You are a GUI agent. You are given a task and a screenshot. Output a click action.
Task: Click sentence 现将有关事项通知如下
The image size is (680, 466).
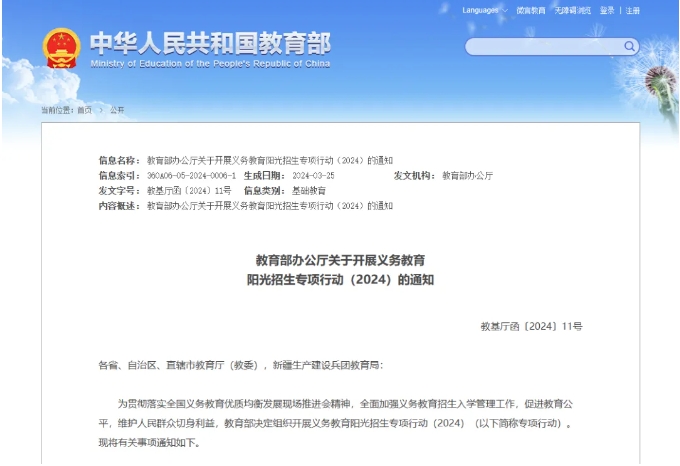coord(147,443)
